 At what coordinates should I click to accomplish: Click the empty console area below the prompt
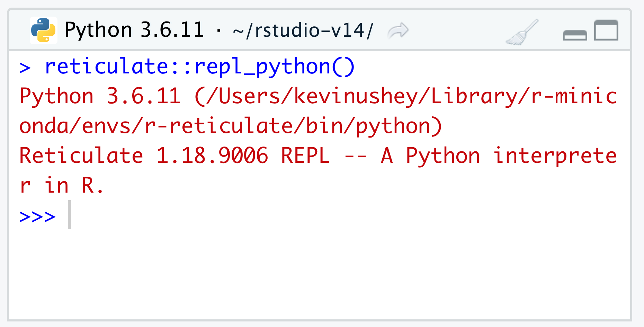click(312, 274)
